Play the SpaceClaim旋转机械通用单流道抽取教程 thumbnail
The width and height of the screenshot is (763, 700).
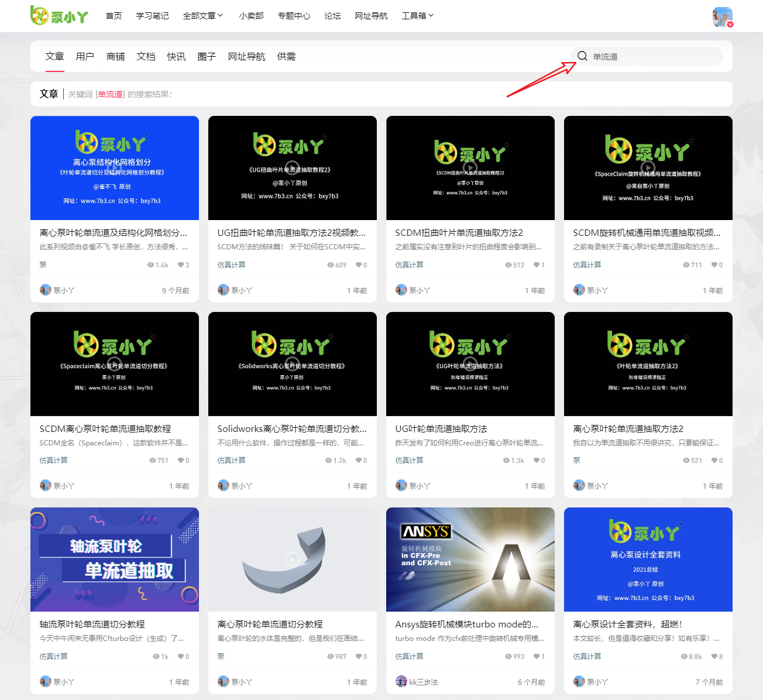point(648,167)
